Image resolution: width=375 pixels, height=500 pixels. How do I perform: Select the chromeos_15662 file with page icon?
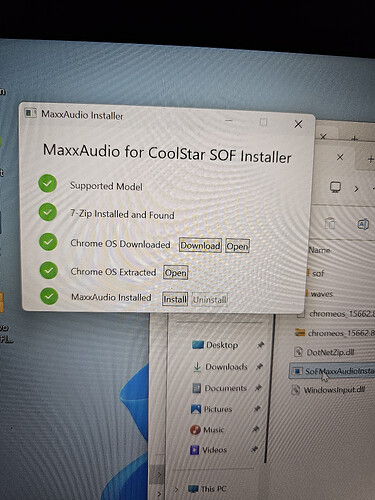(337, 314)
